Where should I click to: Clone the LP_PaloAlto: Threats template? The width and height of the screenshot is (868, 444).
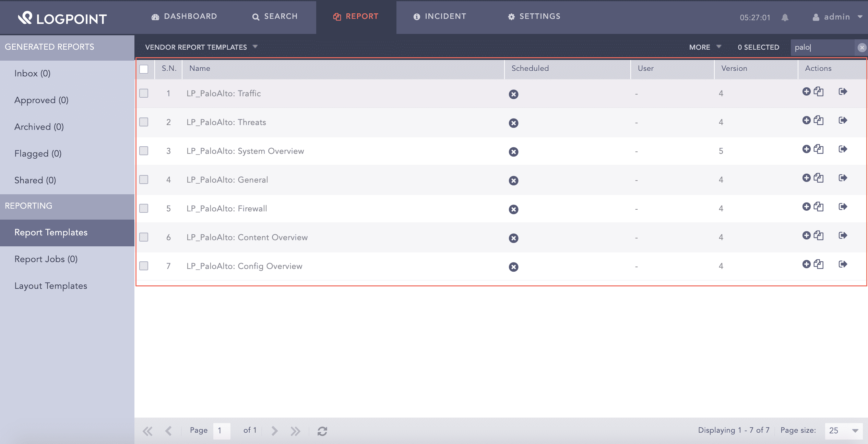[x=819, y=120]
